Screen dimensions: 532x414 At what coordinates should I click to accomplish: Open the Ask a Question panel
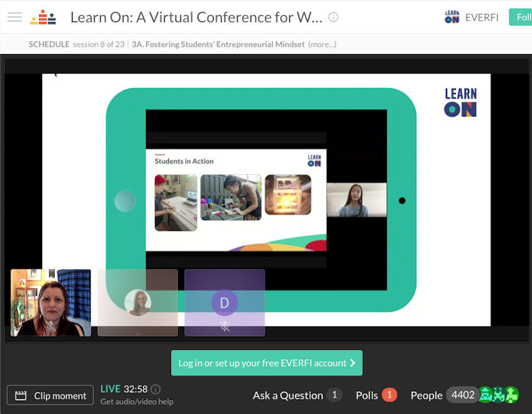tap(288, 395)
